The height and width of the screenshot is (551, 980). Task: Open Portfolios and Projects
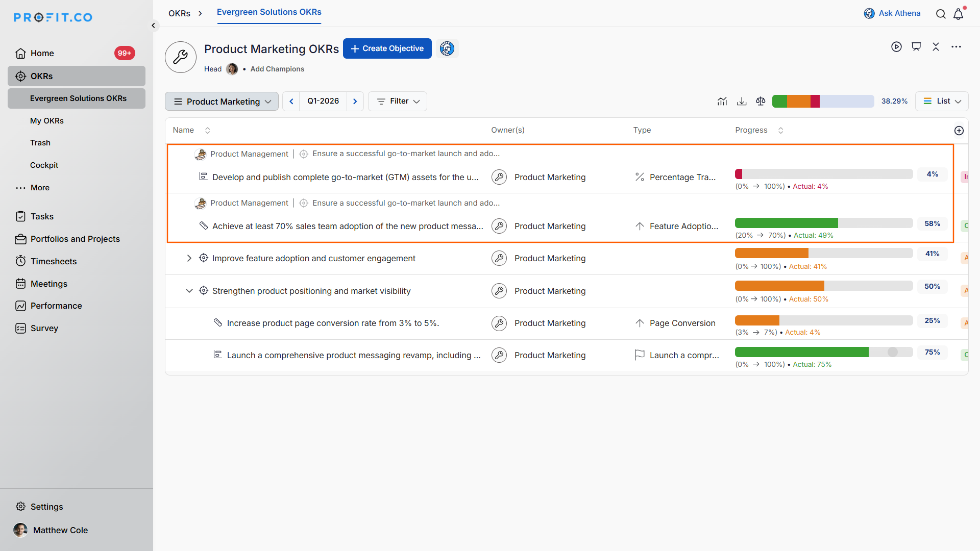(x=68, y=239)
